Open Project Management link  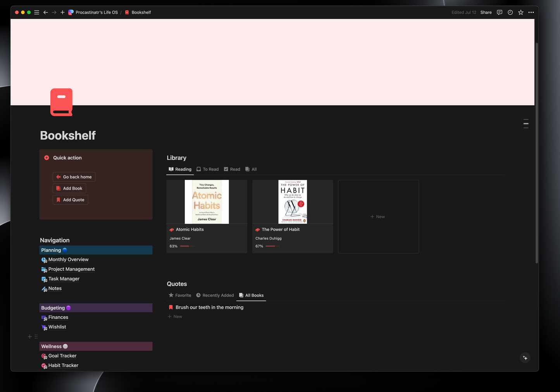coord(71,269)
